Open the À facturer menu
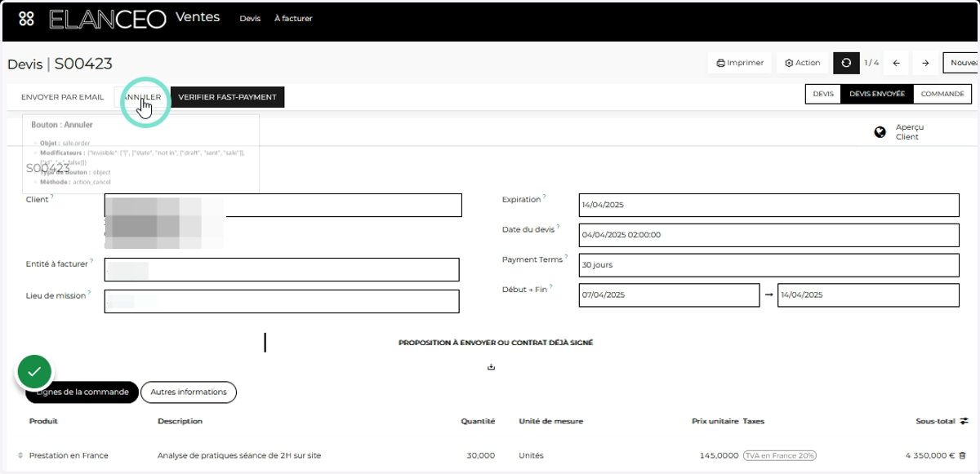Screen dimensions: 980x474 tap(293, 18)
